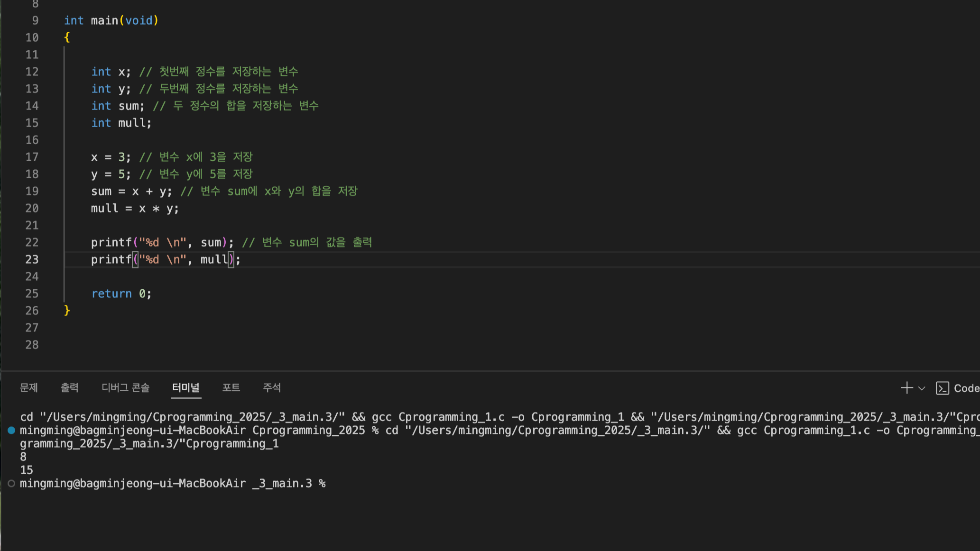Expand the new terminal launch profile dropdown
Screen dimensions: 980x551
click(922, 388)
